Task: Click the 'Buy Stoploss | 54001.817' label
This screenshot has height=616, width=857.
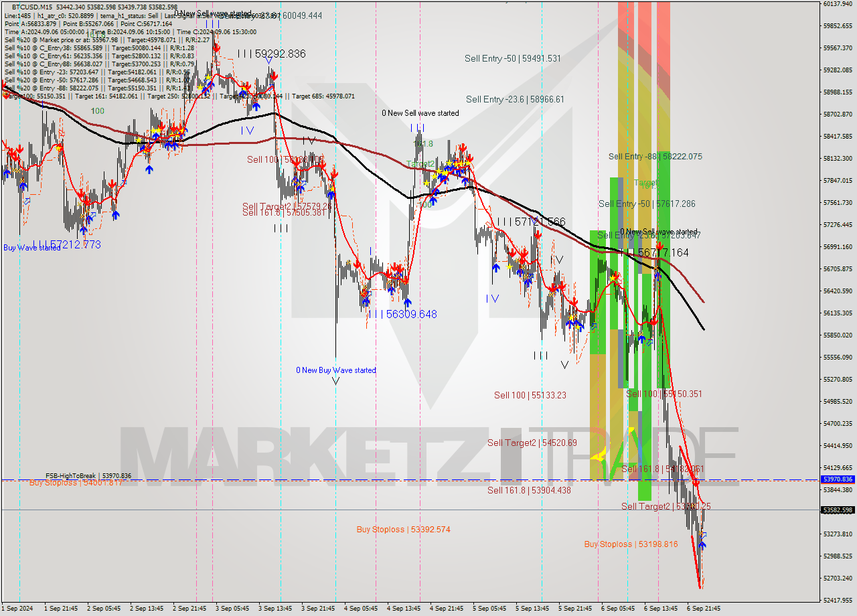Action: [76, 483]
